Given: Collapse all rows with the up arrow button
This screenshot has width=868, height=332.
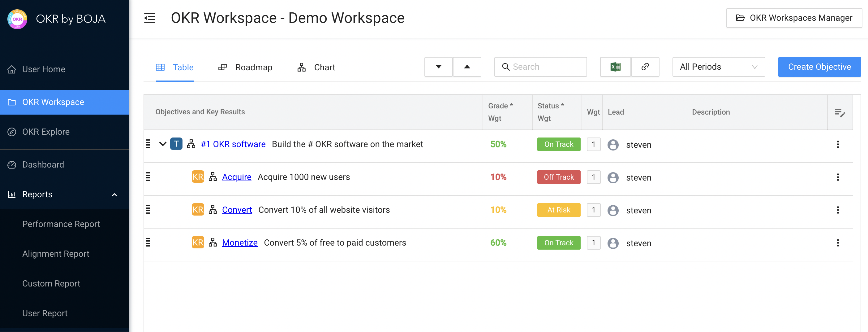Looking at the screenshot, I should (x=467, y=67).
